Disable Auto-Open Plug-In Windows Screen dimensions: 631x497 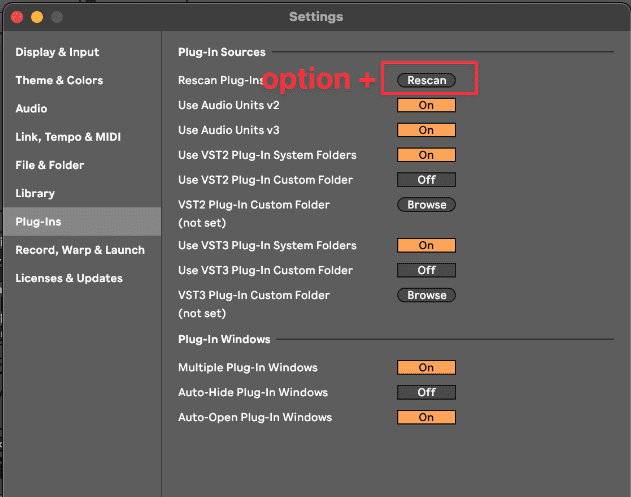pos(426,417)
